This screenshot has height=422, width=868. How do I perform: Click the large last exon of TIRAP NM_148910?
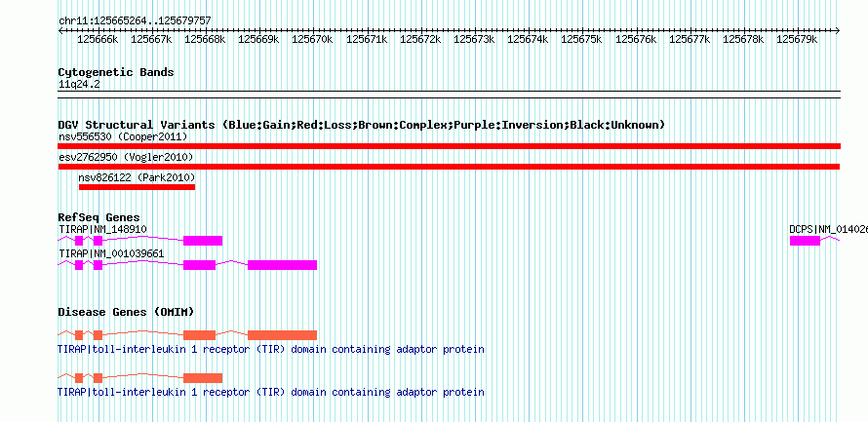coord(203,241)
